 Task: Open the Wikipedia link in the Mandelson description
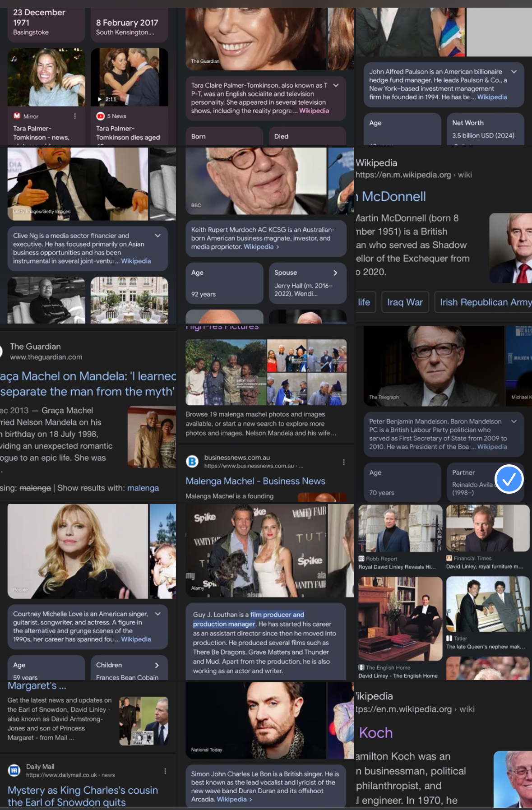492,447
